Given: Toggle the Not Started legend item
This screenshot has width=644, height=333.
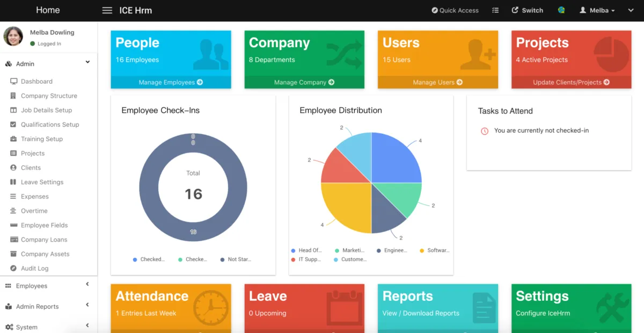Looking at the screenshot, I should pos(236,259).
